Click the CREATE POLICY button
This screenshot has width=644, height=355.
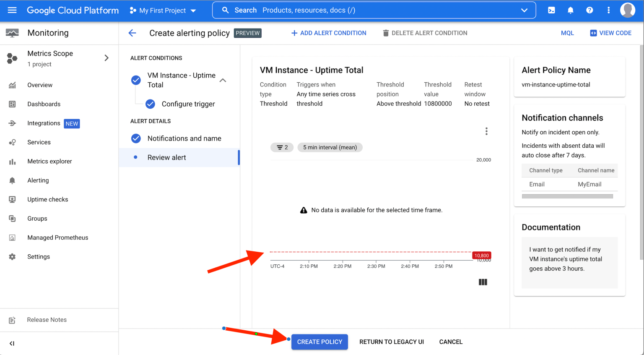pos(319,342)
